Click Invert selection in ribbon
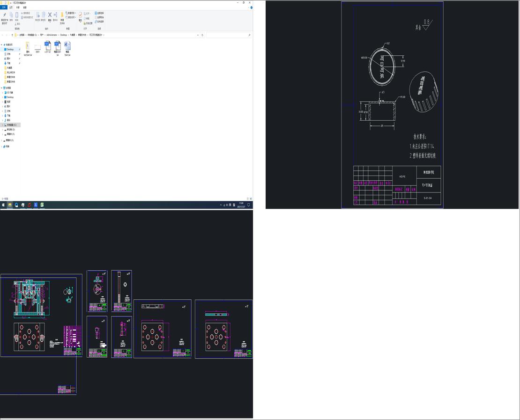This screenshot has height=420, width=520. [x=99, y=22]
